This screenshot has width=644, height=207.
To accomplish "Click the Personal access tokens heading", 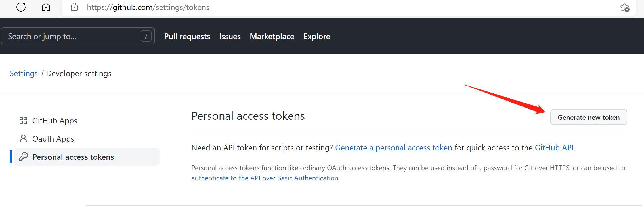I will [x=248, y=116].
